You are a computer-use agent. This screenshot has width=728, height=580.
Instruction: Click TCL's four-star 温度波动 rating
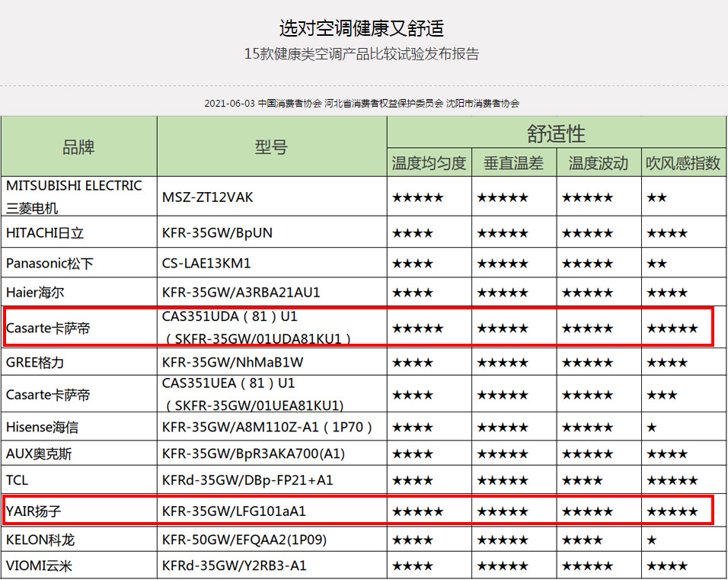coord(583,481)
